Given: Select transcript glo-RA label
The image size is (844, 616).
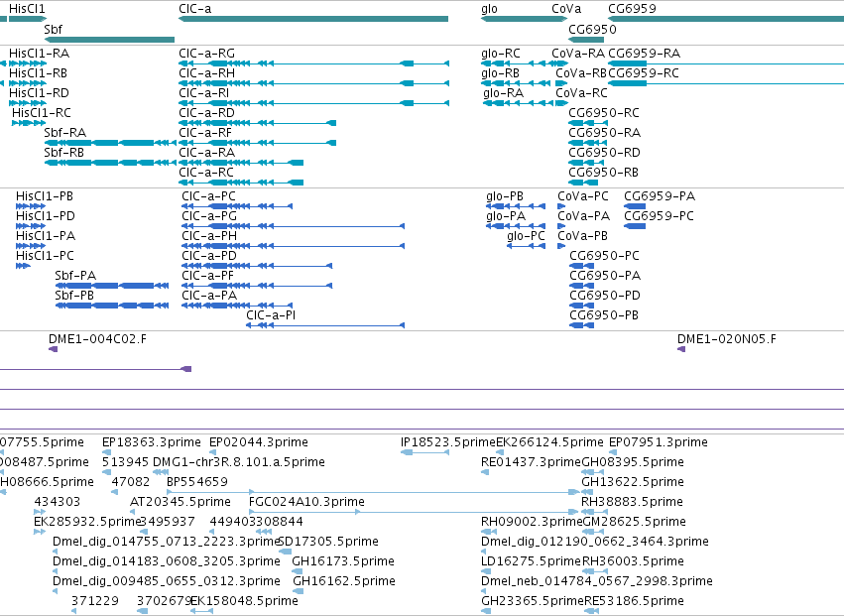Looking at the screenshot, I should [503, 93].
